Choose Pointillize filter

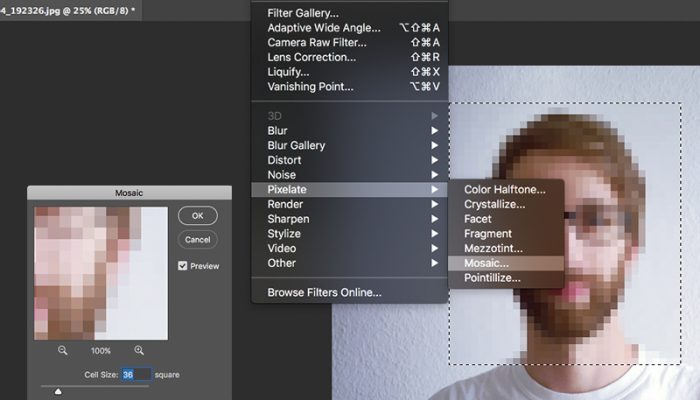pyautogui.click(x=506, y=278)
